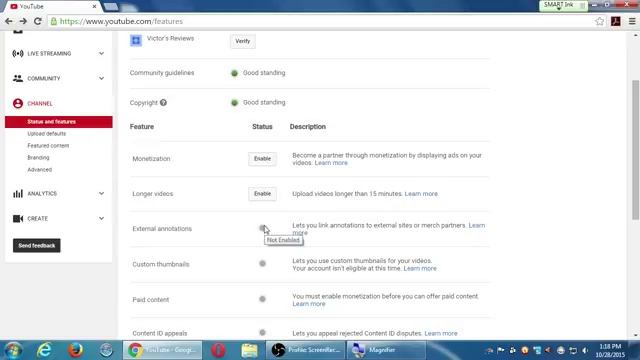Open Advanced in sidebar
This screenshot has height=360, width=640.
click(x=40, y=169)
